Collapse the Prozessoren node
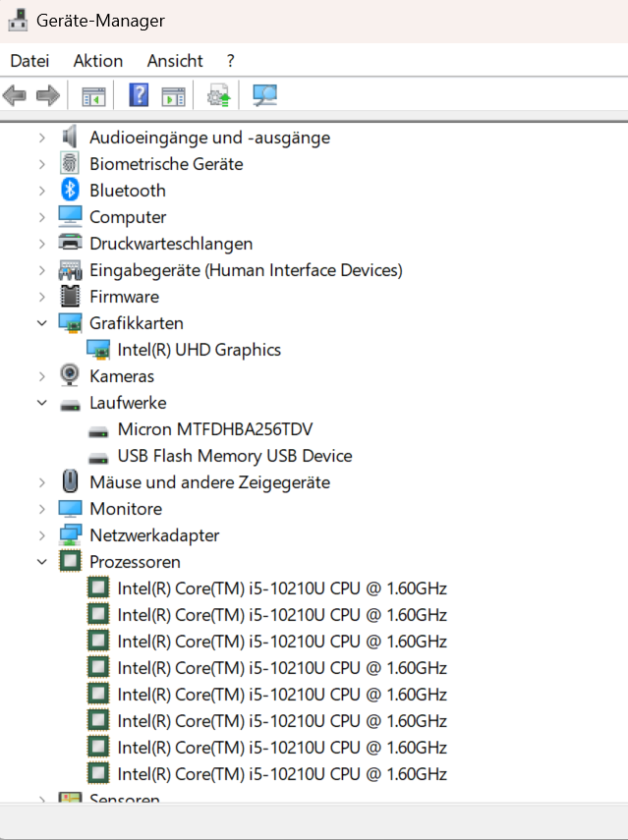The image size is (628, 840). (x=42, y=562)
